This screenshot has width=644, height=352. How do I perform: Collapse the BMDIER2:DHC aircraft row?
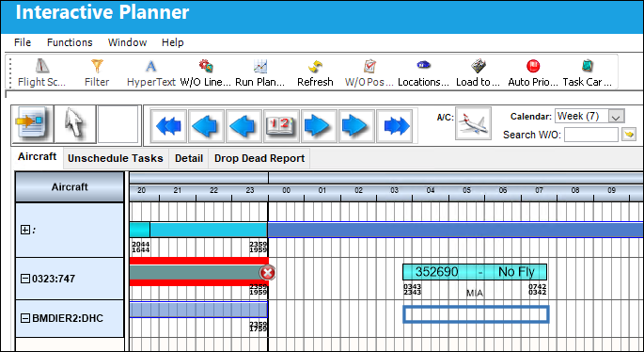[25, 318]
